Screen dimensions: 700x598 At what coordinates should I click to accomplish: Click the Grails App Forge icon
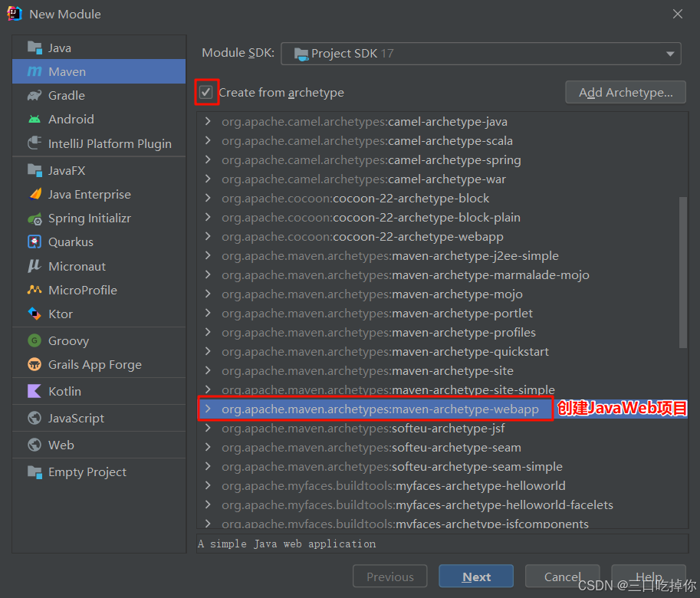click(35, 365)
